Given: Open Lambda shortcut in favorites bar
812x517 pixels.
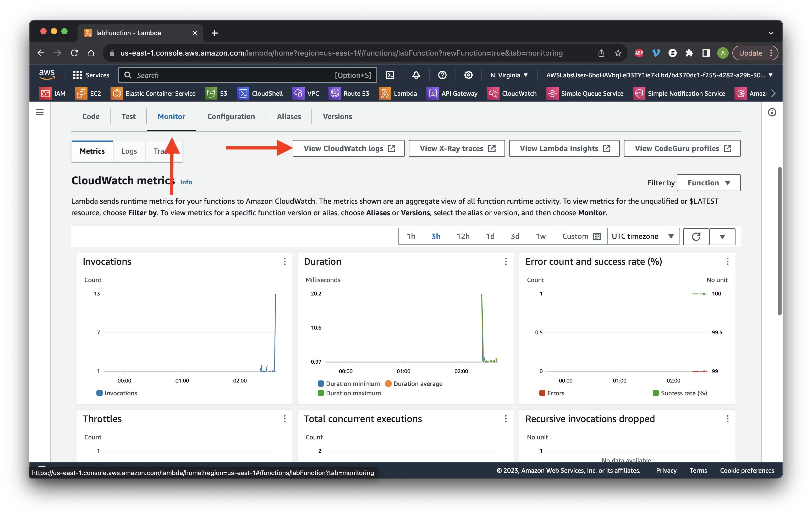Looking at the screenshot, I should 398,93.
